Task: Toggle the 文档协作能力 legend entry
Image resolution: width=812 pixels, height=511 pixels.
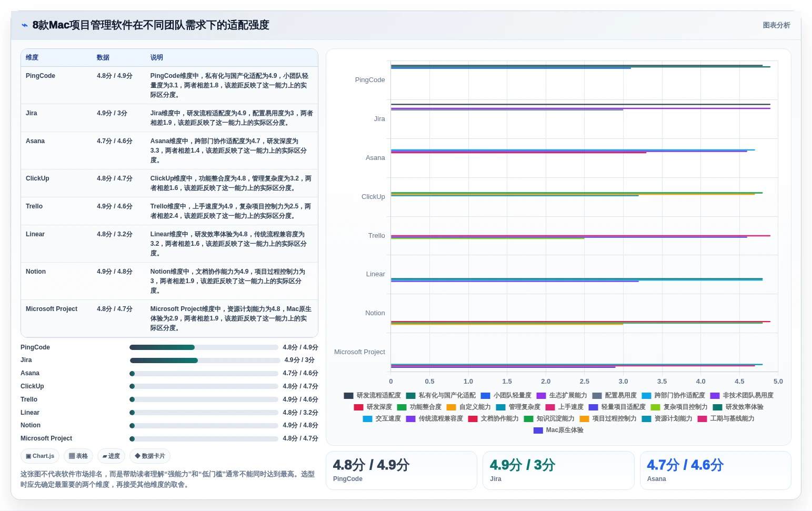Action: coord(494,418)
